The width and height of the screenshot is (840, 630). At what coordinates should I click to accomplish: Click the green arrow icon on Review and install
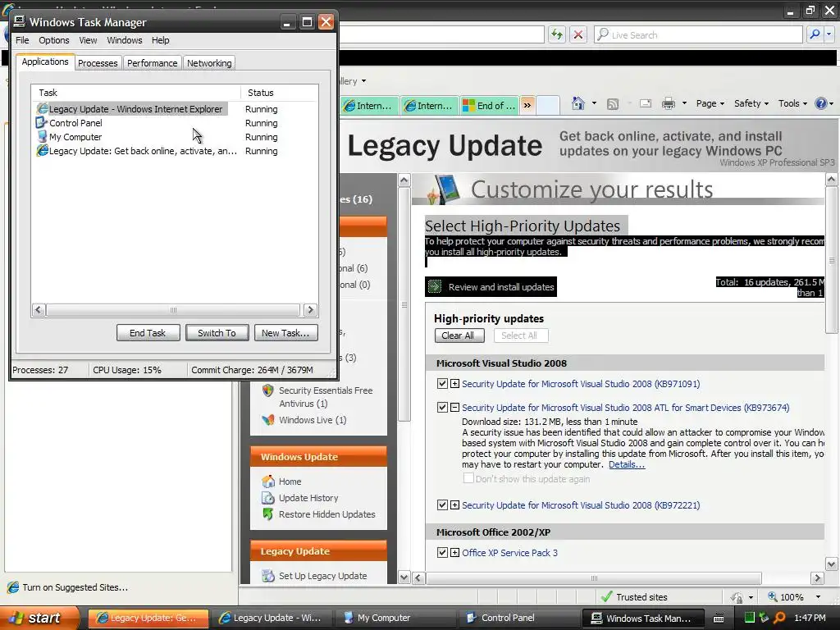(435, 286)
